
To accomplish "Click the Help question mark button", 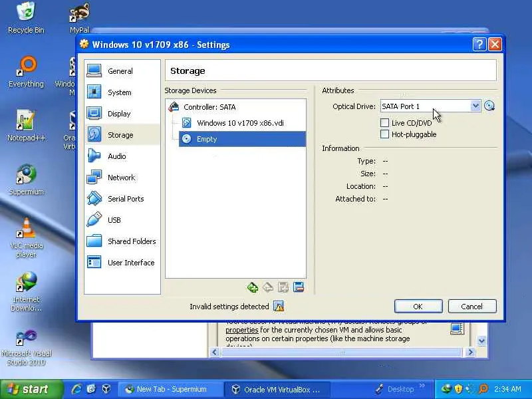I will [479, 45].
